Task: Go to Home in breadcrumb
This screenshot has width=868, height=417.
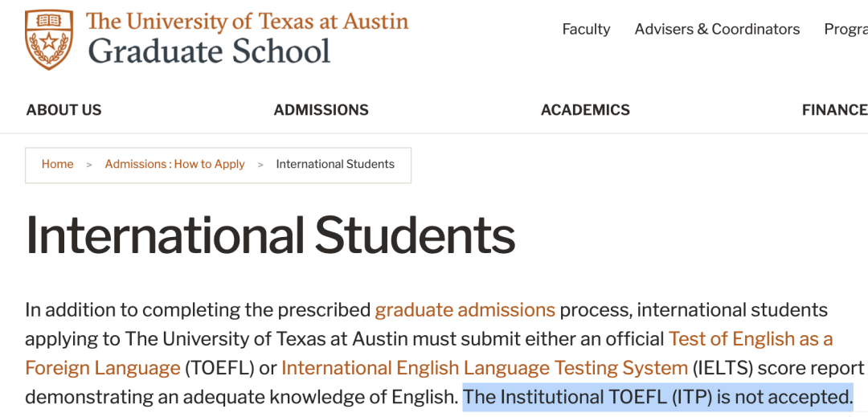Action: click(x=58, y=164)
